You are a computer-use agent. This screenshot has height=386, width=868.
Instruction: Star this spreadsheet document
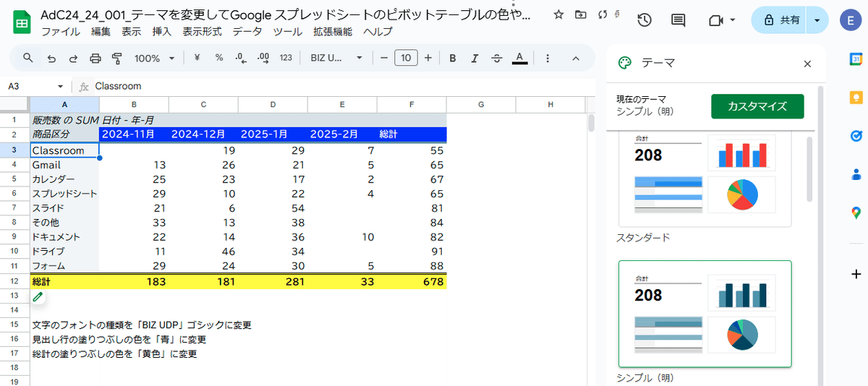pos(558,15)
